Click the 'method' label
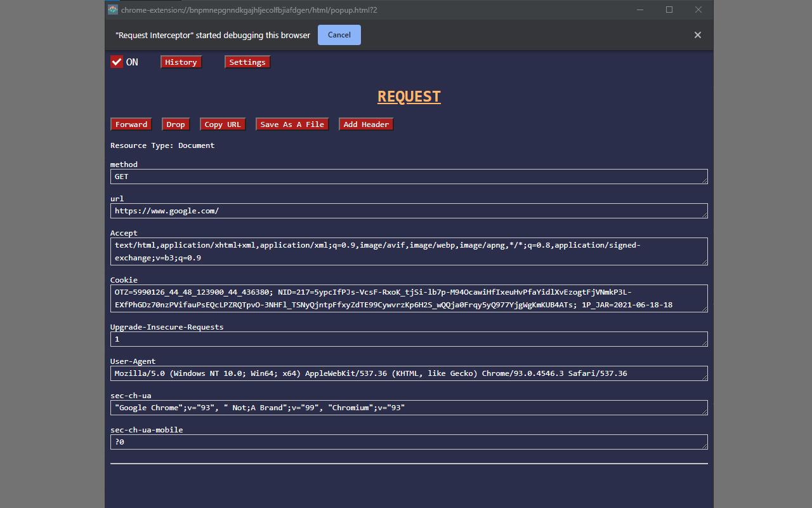Image resolution: width=812 pixels, height=508 pixels. [124, 164]
